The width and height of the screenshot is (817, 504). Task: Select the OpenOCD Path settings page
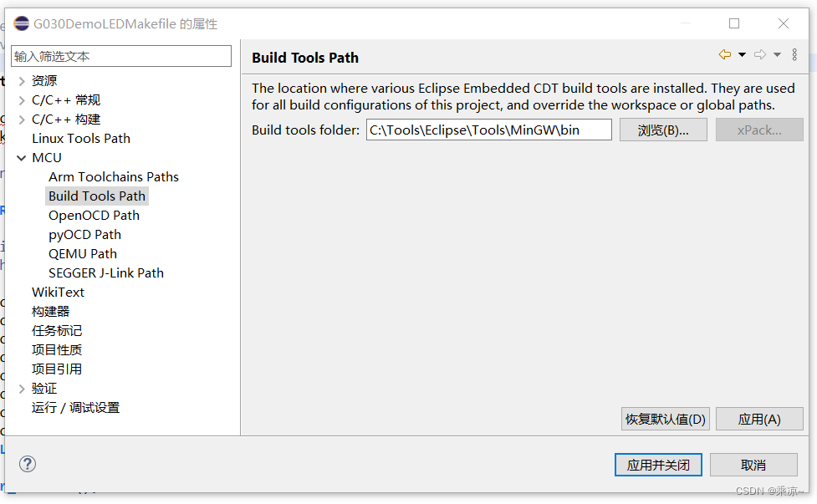94,215
